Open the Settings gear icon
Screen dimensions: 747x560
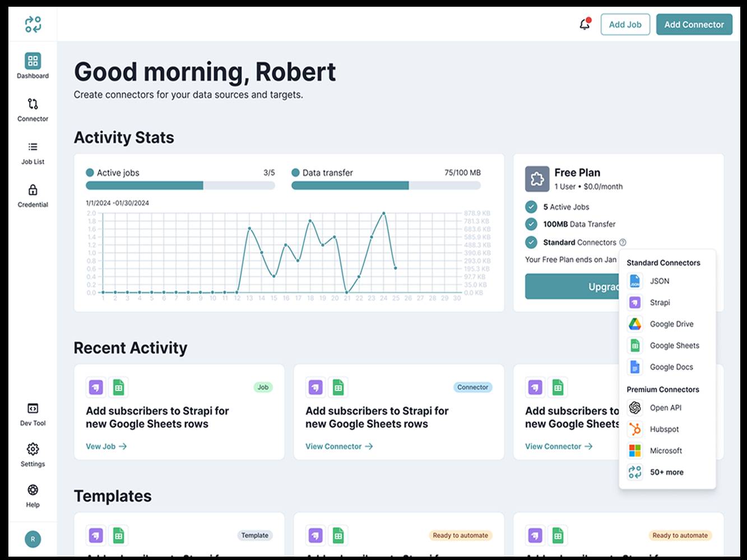(x=33, y=449)
